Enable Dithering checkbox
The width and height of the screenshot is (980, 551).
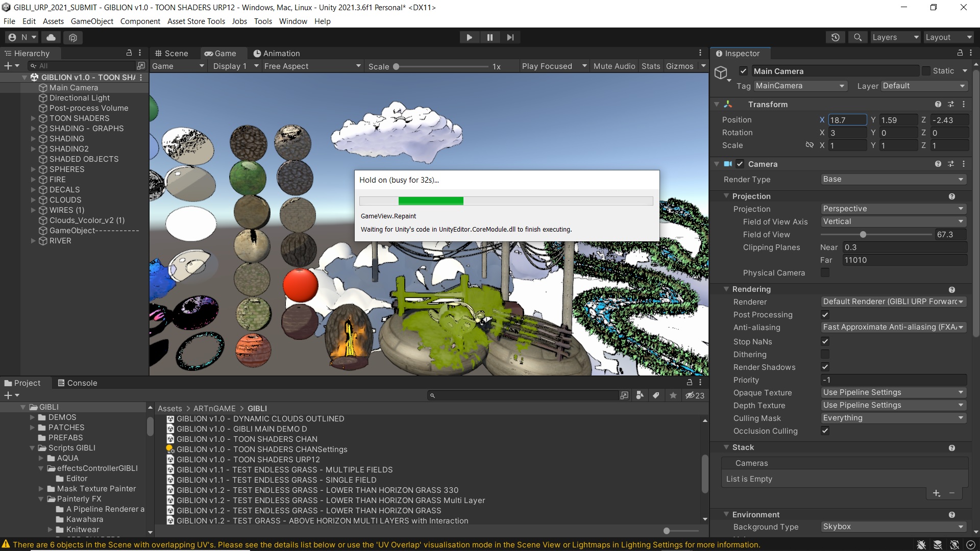[825, 354]
